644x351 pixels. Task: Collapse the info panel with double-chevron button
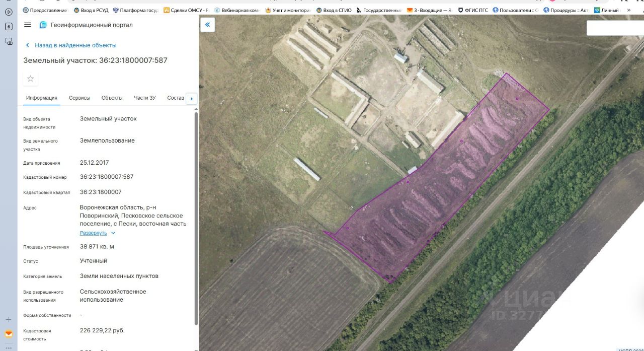pos(207,25)
